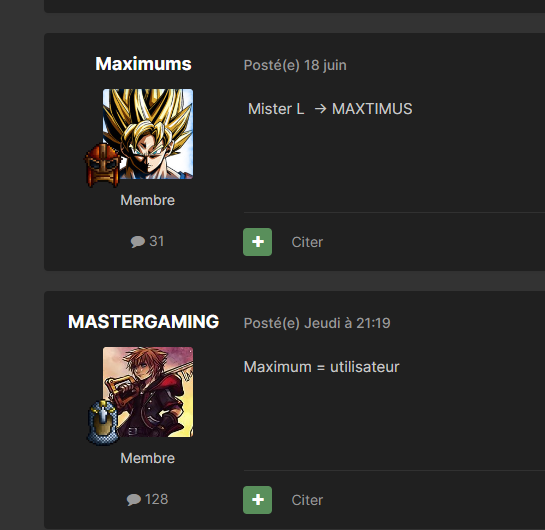545x530 pixels.
Task: Open the Posté(e) 18 juin timestamp link
Action: 295,65
